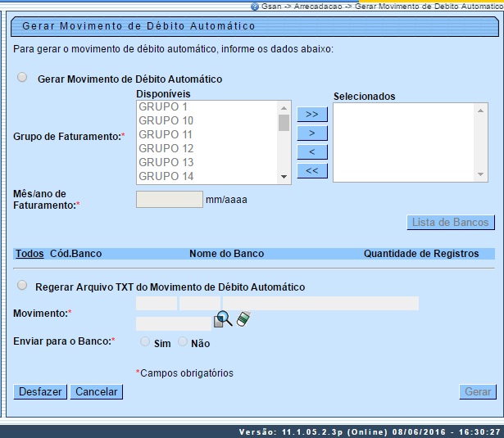Remove selected group with the < button
The height and width of the screenshot is (438, 504).
(311, 151)
